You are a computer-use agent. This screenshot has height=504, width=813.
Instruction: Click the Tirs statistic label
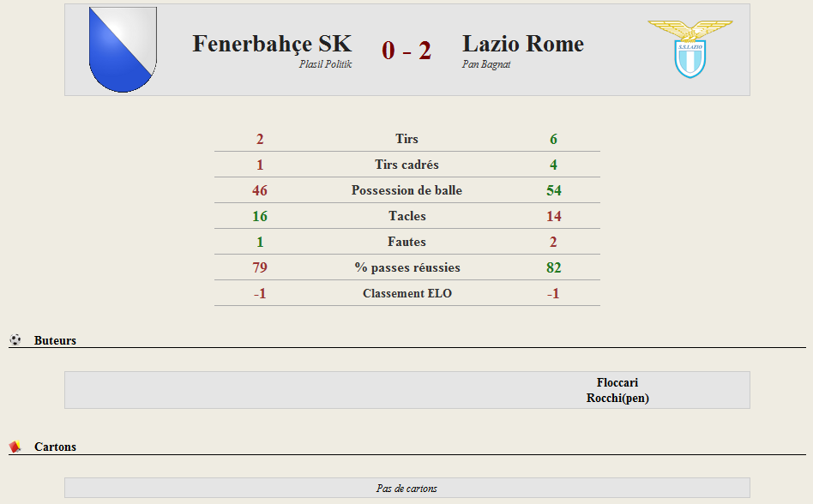pyautogui.click(x=407, y=139)
